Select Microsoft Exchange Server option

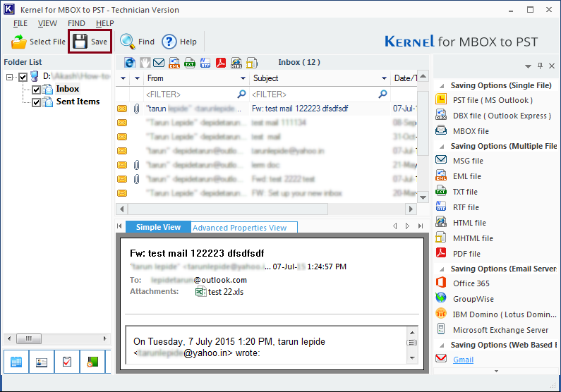[x=500, y=330]
